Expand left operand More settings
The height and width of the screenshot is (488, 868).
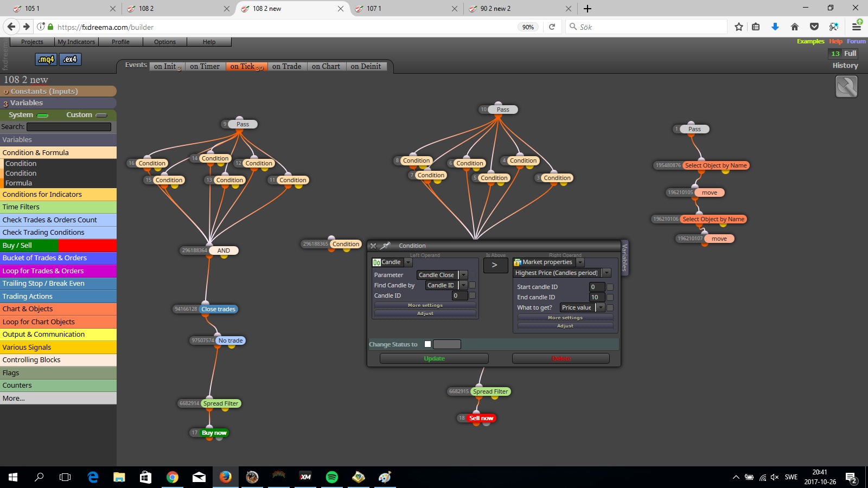[x=425, y=305]
